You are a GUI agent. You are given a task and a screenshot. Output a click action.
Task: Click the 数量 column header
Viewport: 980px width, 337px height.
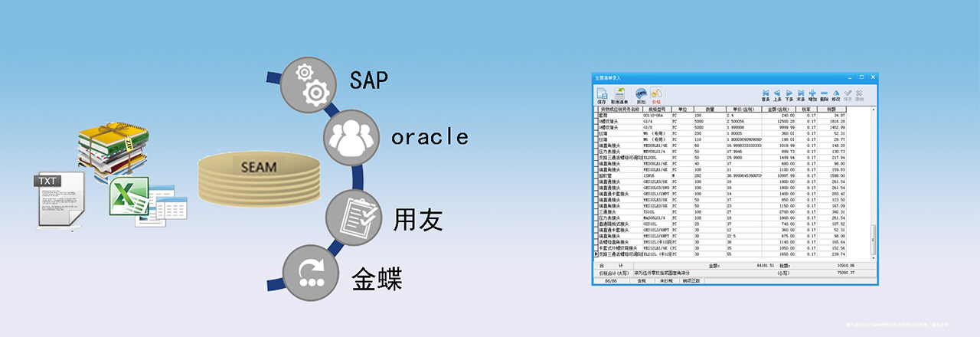(710, 110)
